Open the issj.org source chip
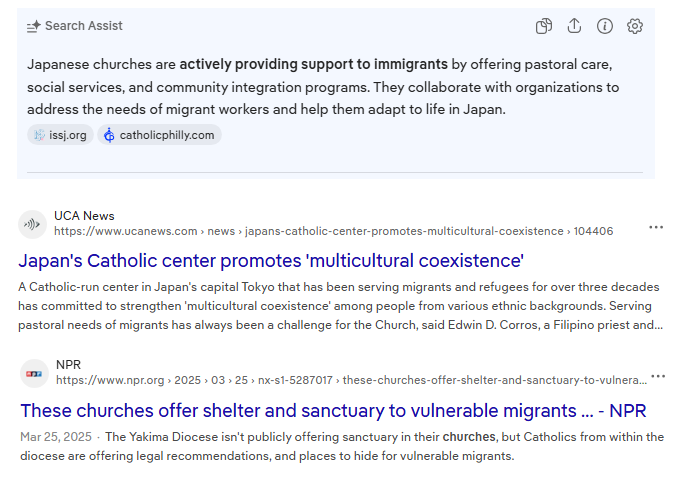The height and width of the screenshot is (490, 680). tap(60, 135)
